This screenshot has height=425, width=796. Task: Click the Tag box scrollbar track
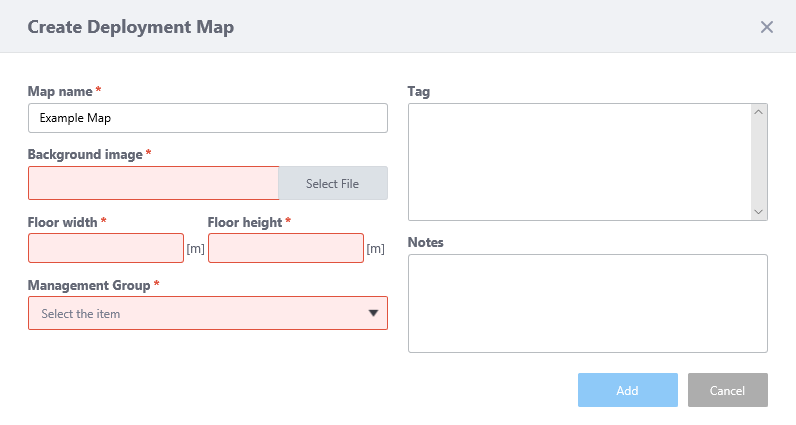pyautogui.click(x=759, y=162)
